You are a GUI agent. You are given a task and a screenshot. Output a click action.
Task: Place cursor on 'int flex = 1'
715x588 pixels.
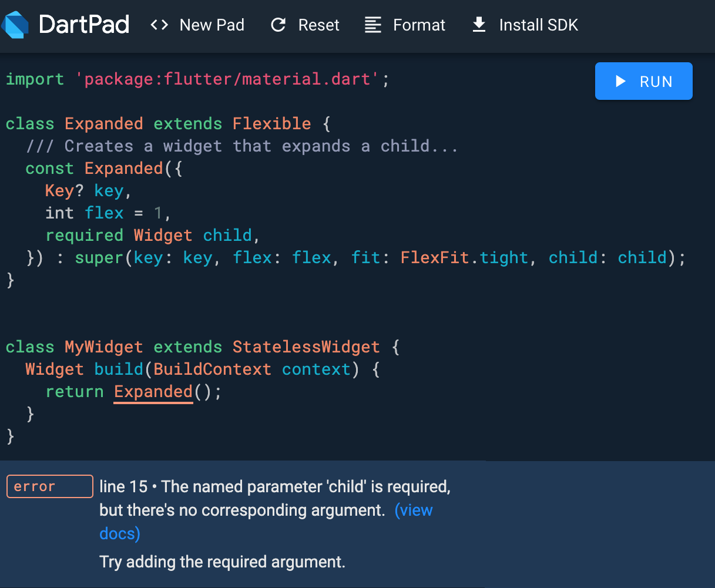point(108,213)
